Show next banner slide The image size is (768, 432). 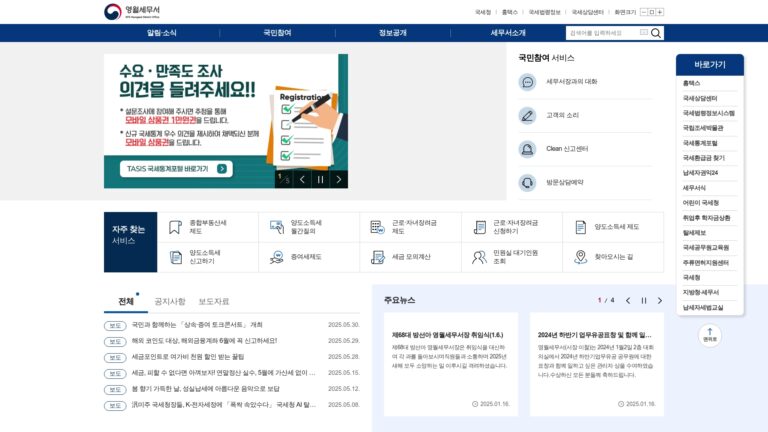(338, 180)
